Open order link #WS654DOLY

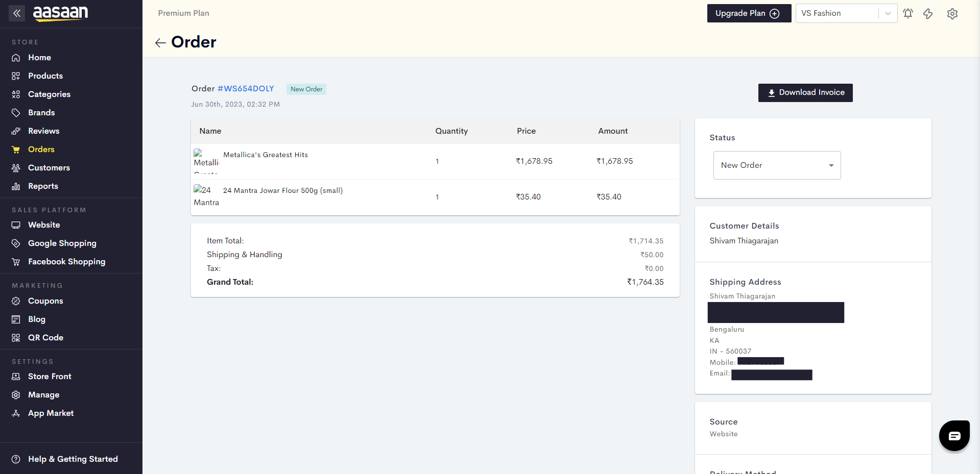coord(246,89)
